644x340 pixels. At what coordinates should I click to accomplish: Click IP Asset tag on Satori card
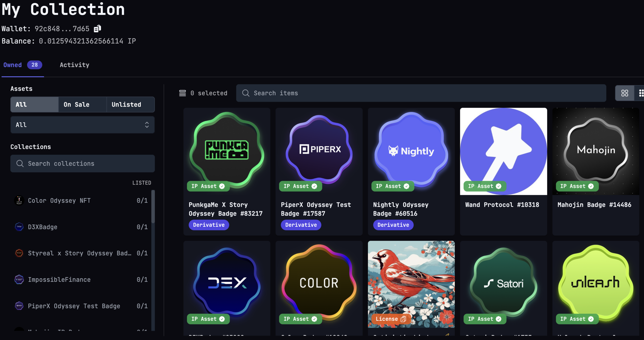click(485, 319)
